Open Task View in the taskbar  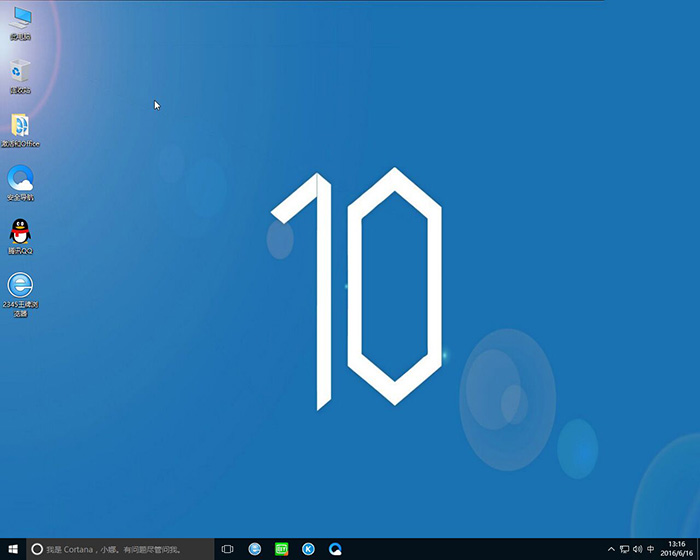click(228, 549)
